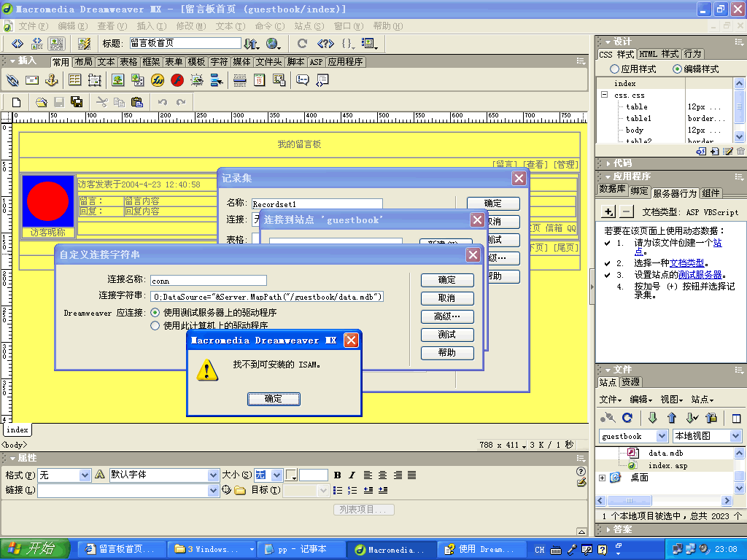The width and height of the screenshot is (747, 560).
Task: Click the 测试服务器 link
Action: [700, 275]
